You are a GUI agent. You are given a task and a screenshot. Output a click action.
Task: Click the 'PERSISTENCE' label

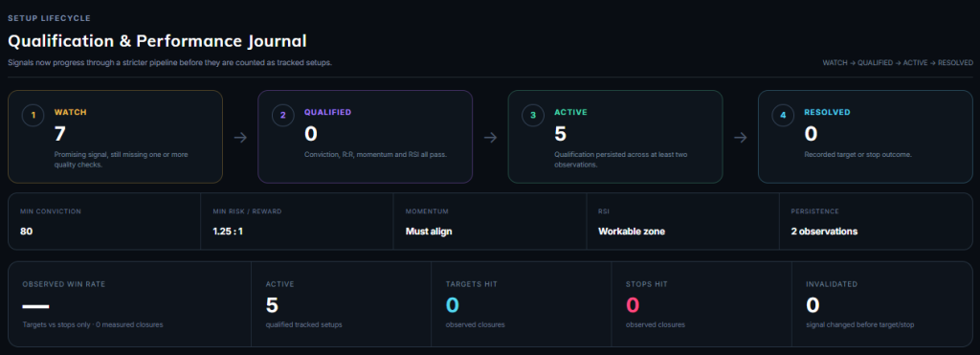(x=815, y=211)
